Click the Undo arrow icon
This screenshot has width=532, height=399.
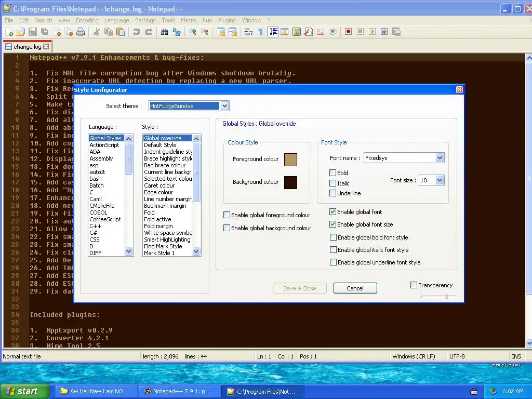coord(137,32)
